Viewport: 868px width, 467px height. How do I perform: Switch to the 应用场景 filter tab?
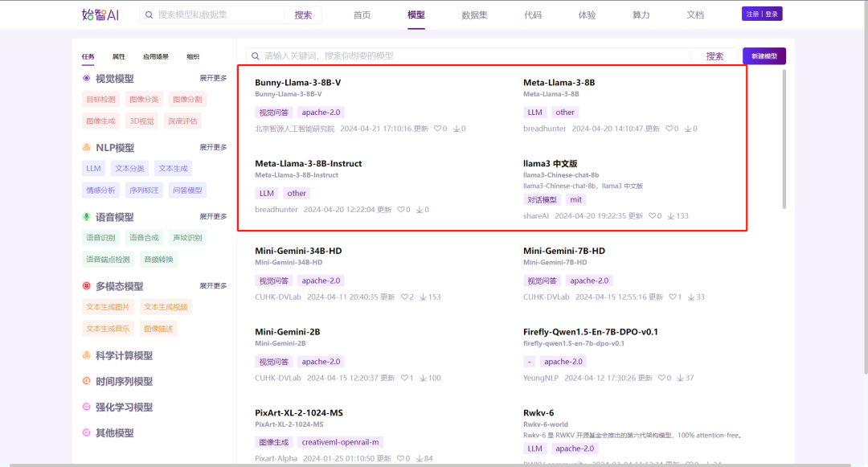156,56
